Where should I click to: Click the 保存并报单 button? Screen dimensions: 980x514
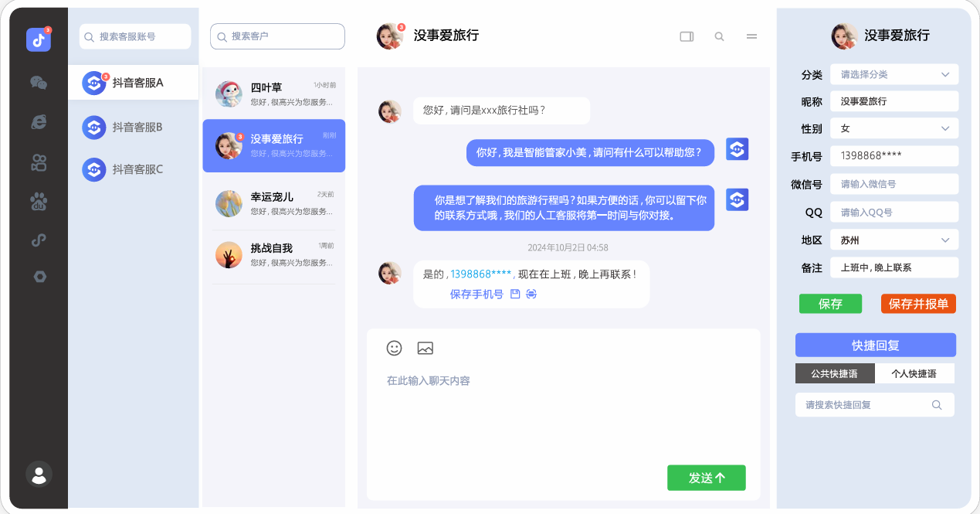918,304
